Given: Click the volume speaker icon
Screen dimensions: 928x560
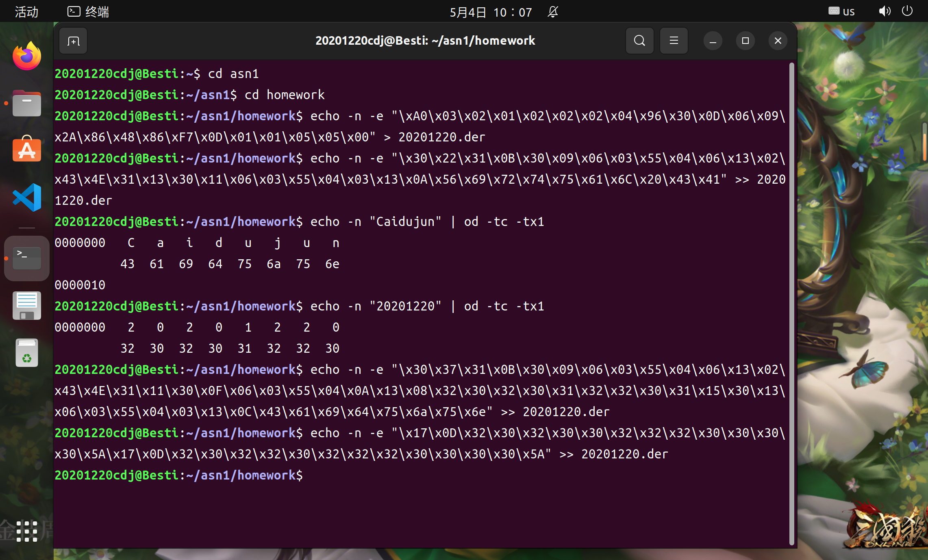Looking at the screenshot, I should [x=885, y=11].
